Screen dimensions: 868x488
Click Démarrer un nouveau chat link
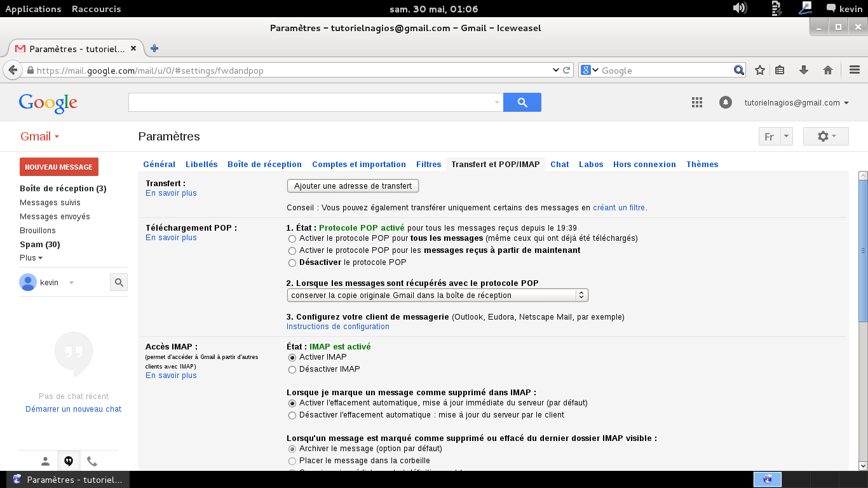click(74, 409)
